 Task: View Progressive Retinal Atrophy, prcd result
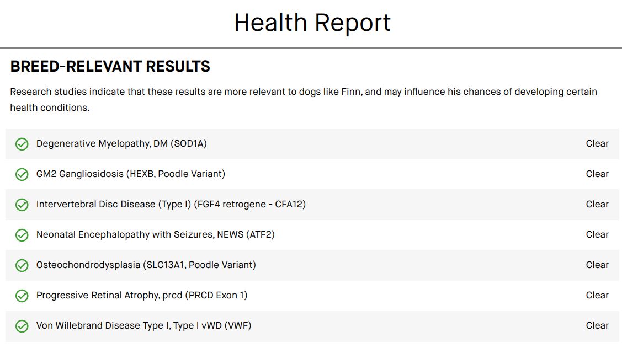point(312,296)
